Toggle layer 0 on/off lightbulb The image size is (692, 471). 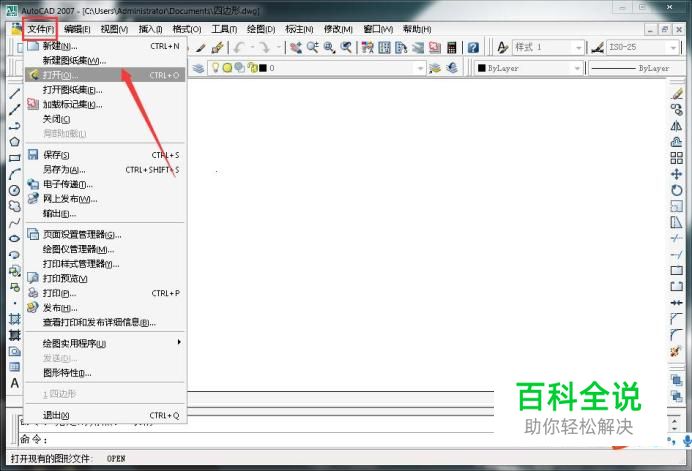[x=216, y=68]
